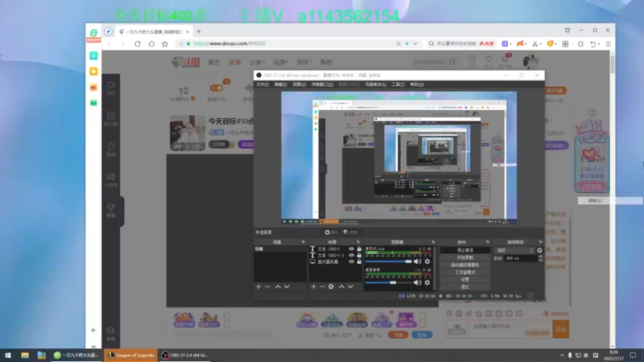Open the trophy ranking icon in sidebar

(x=111, y=208)
